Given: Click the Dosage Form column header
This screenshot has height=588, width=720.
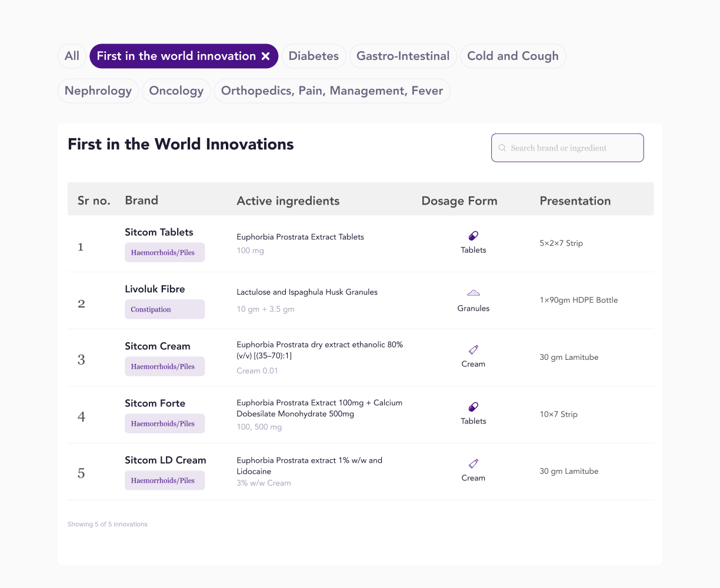Looking at the screenshot, I should 459,201.
